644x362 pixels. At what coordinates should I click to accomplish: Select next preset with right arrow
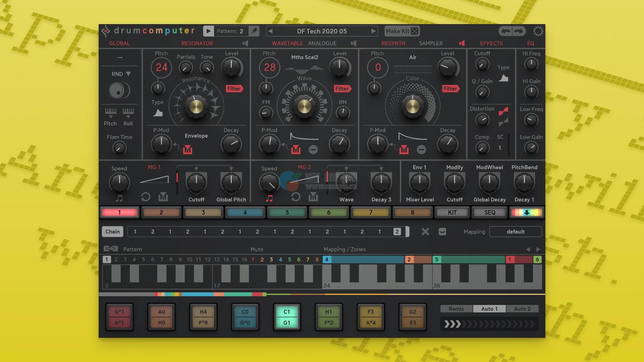(373, 31)
